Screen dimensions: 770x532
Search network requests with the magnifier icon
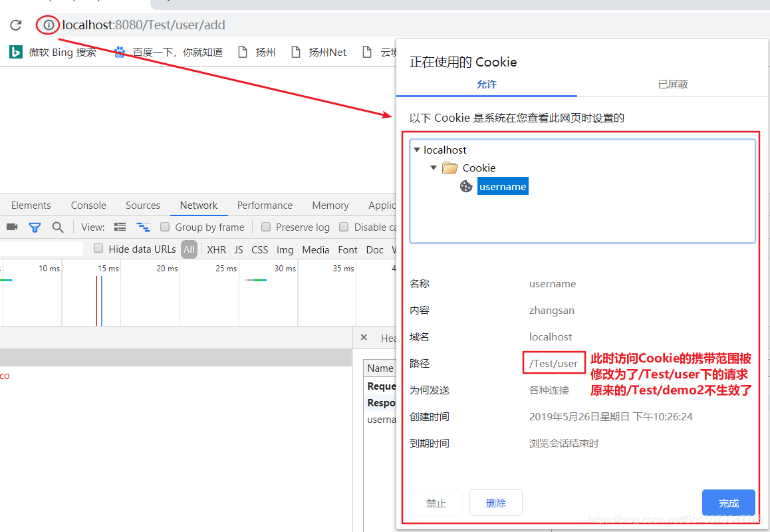pyautogui.click(x=58, y=227)
